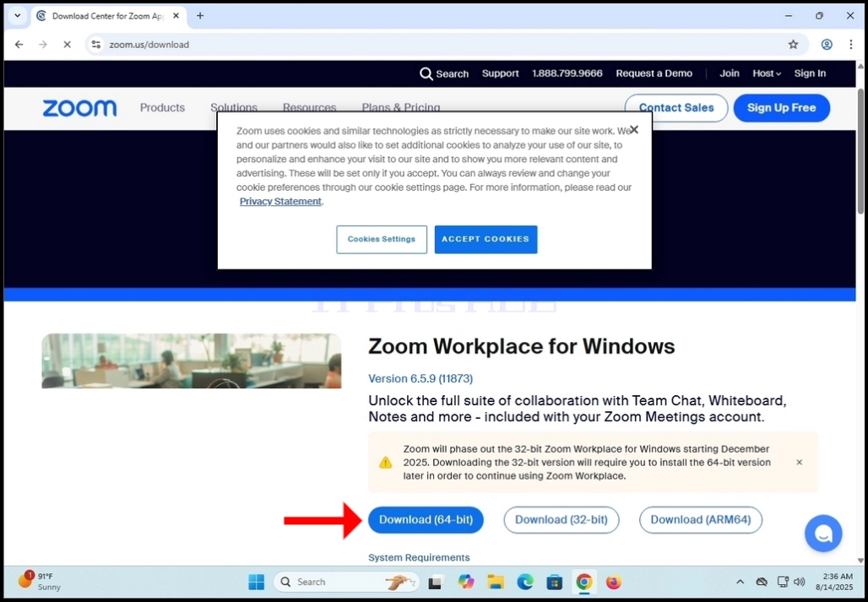Click the Sign Up Free button
This screenshot has height=602, width=868.
[782, 108]
